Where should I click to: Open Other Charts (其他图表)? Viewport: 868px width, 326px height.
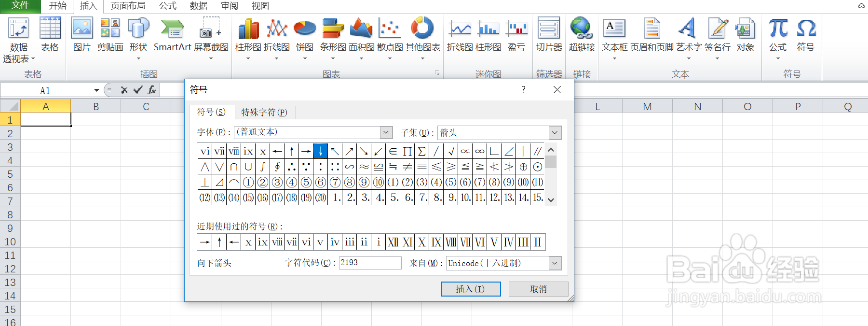click(x=423, y=39)
